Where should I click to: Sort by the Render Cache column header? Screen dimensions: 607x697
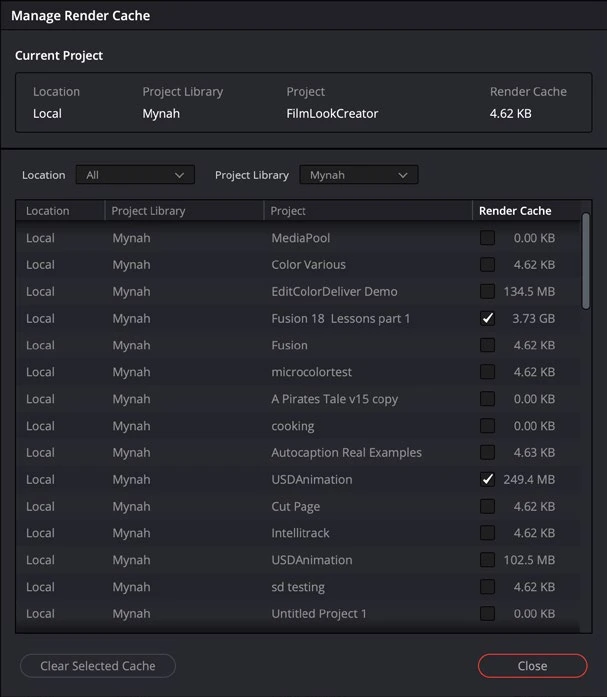(x=527, y=211)
